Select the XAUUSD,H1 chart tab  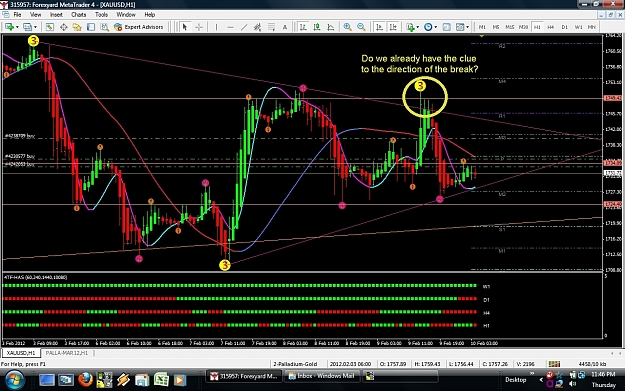tap(21, 353)
